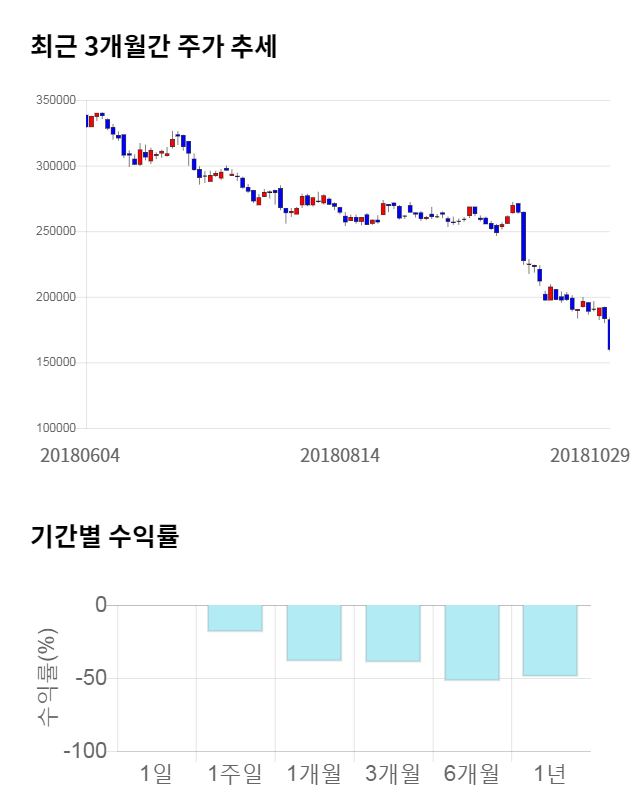Screen dimensions: 640x810
Task: Click the 350000 price axis label
Action: tap(56, 100)
